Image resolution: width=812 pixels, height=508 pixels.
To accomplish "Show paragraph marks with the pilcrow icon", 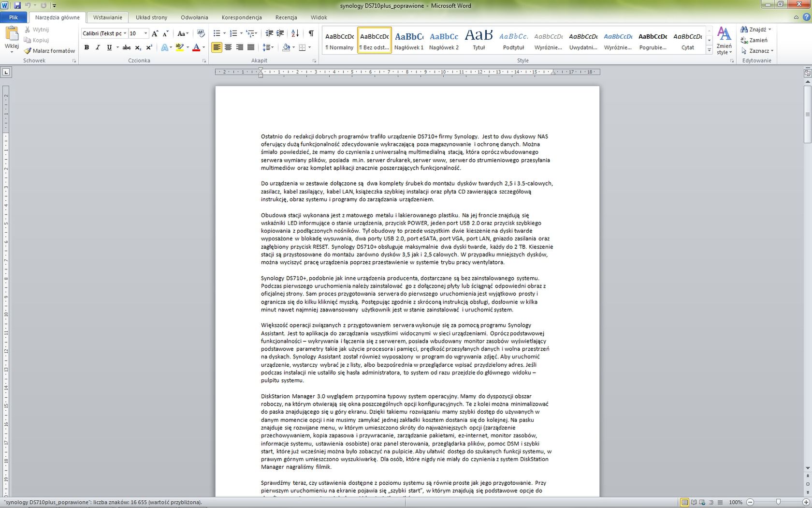I will tap(311, 33).
